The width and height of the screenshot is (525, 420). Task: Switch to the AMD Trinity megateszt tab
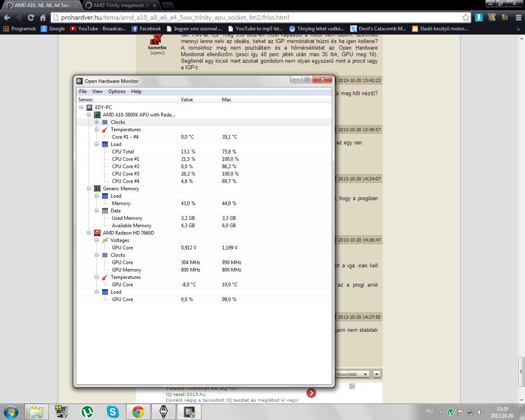tap(121, 5)
